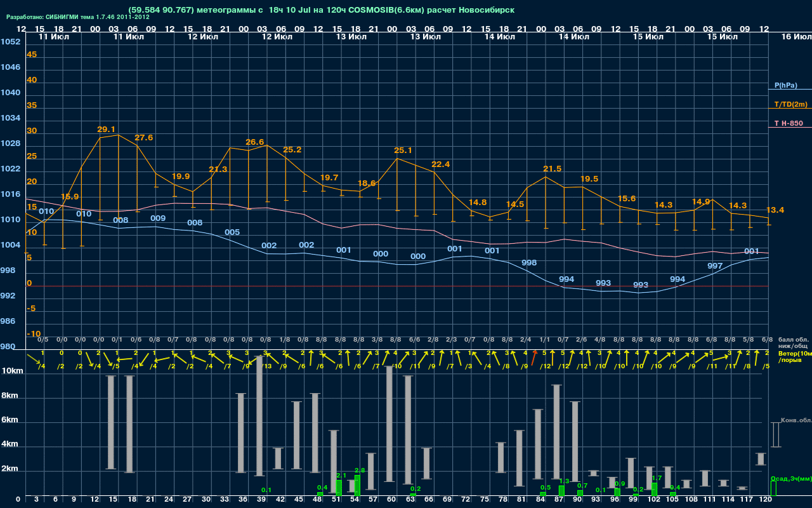This screenshot has width=812, height=508.
Task: Click the 19.9 temperature label
Action: point(181,177)
